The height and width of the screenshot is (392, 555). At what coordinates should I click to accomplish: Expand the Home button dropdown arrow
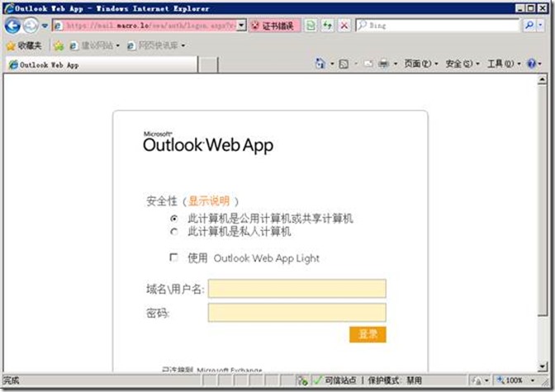point(332,64)
